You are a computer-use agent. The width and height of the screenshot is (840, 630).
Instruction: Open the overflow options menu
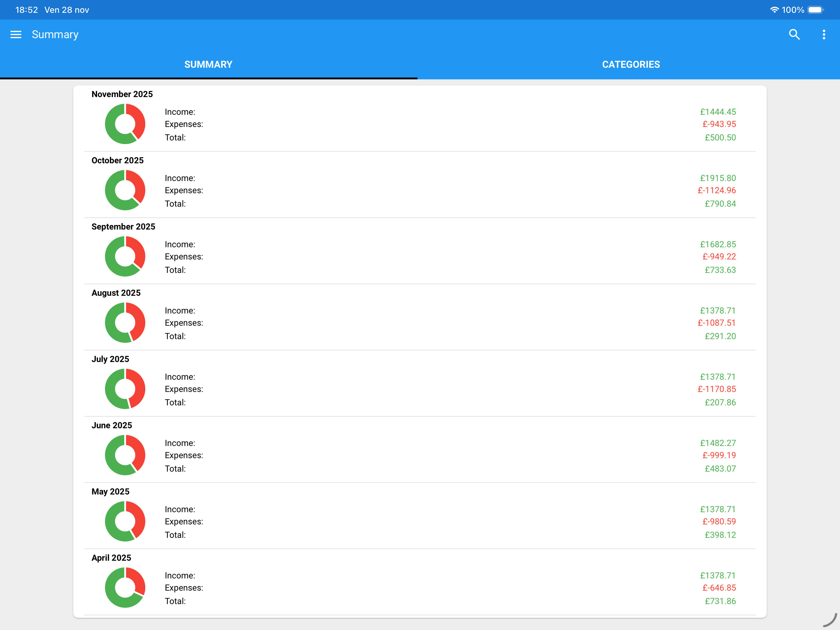[824, 34]
